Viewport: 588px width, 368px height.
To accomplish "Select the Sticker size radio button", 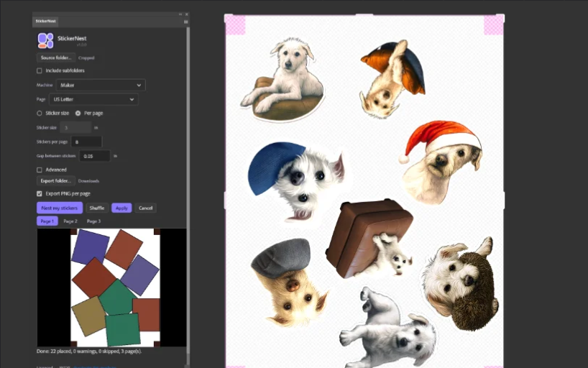I will point(40,113).
